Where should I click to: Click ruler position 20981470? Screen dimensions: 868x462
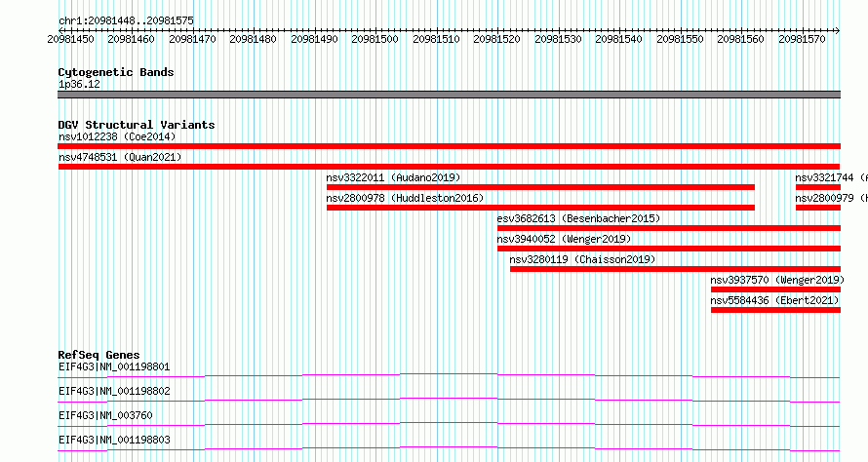[192, 39]
